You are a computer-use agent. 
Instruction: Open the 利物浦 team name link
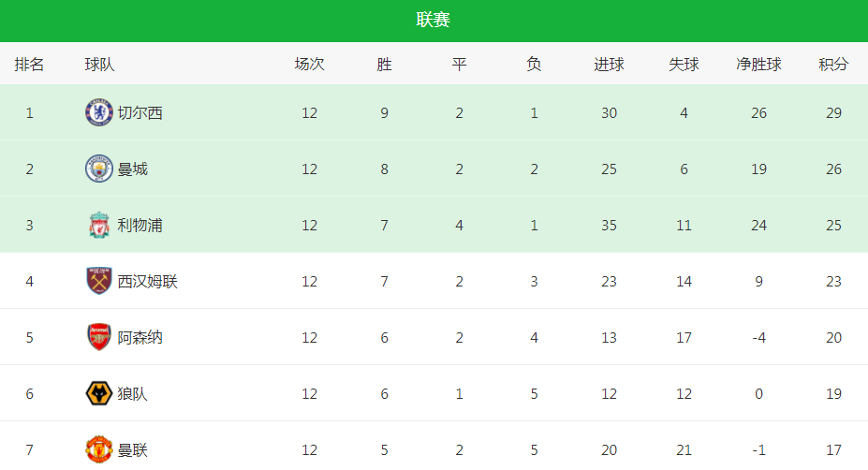140,226
